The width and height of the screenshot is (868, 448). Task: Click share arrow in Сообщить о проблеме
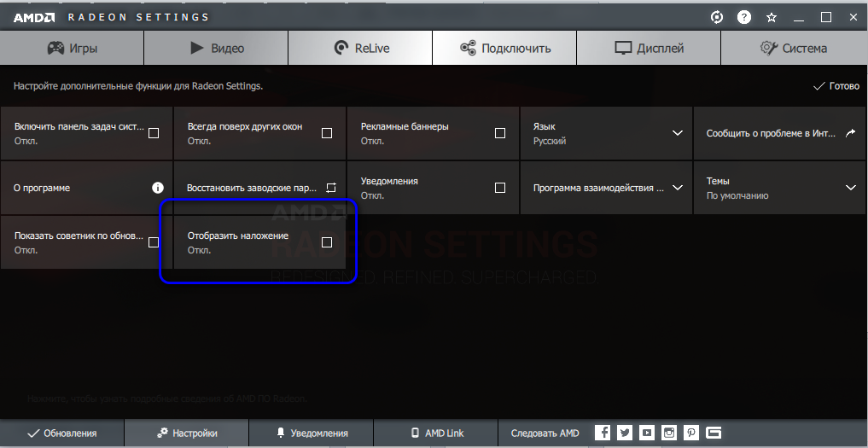[851, 133]
